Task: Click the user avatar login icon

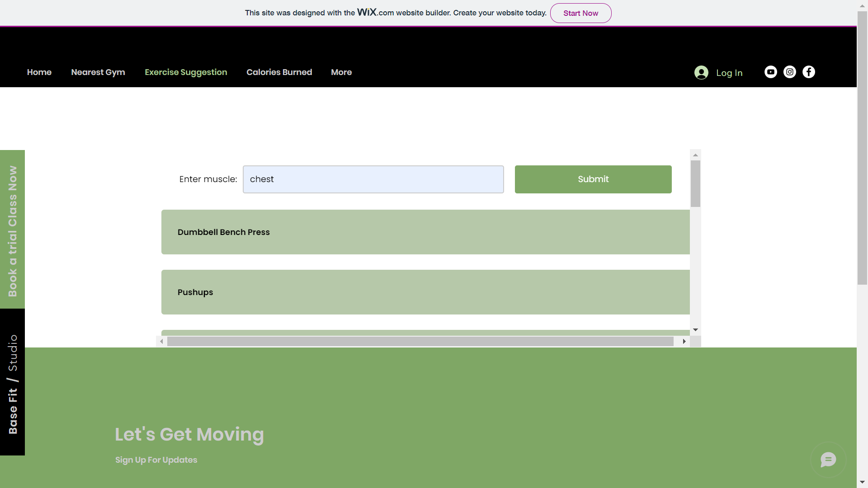Action: 701,73
